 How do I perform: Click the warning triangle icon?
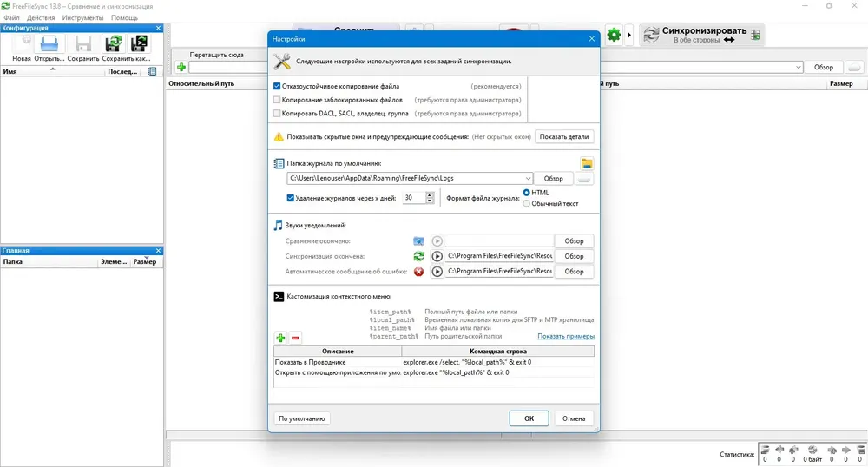click(x=279, y=136)
